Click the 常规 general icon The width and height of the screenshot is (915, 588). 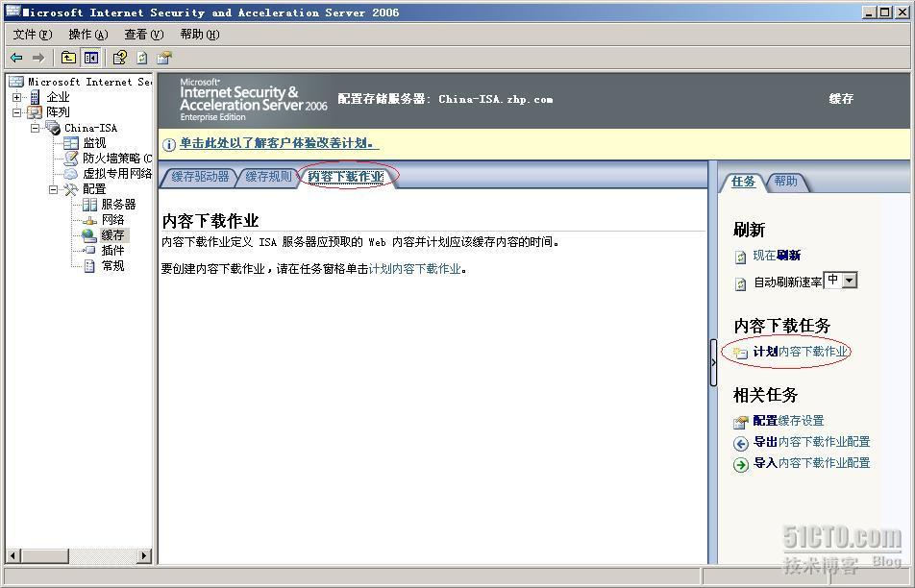pos(89,266)
